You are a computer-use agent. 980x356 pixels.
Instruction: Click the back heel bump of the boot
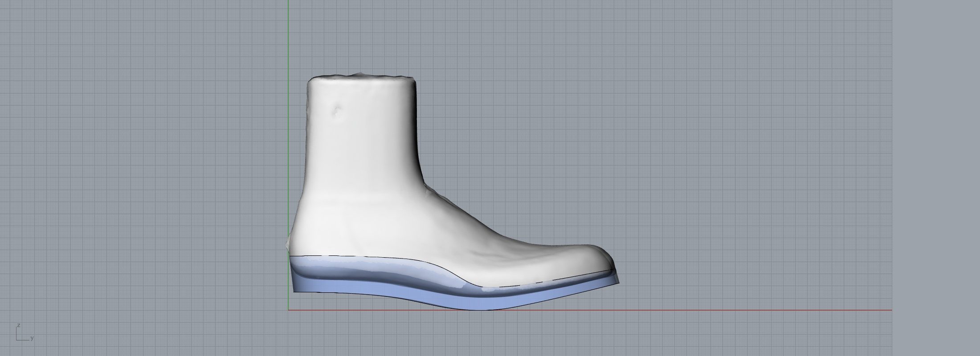pos(289,243)
